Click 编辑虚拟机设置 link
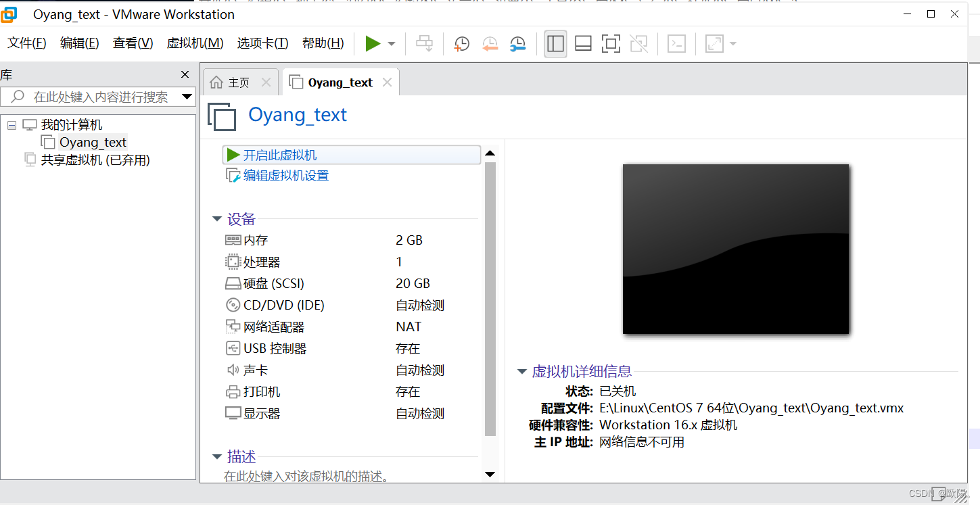980x505 pixels. 286,176
